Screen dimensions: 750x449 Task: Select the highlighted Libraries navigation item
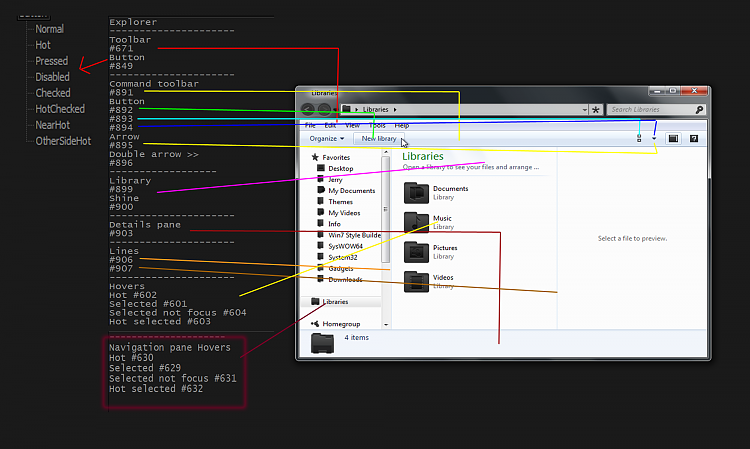(x=341, y=302)
